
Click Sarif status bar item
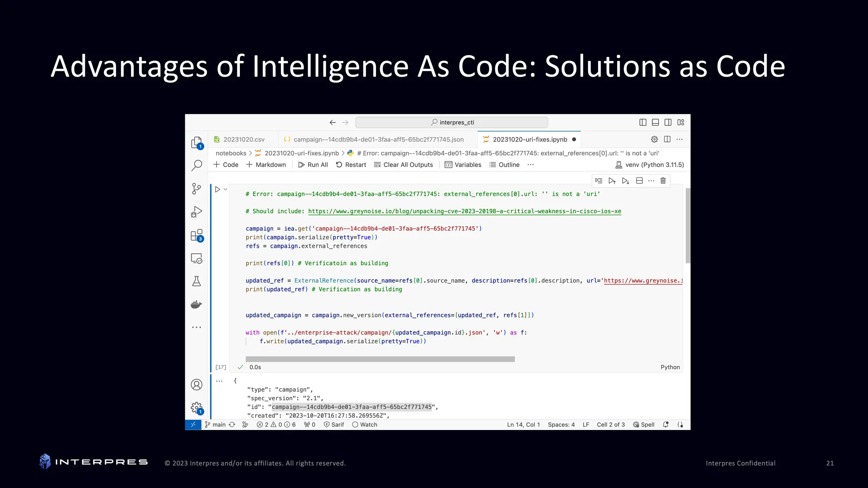pyautogui.click(x=334, y=424)
